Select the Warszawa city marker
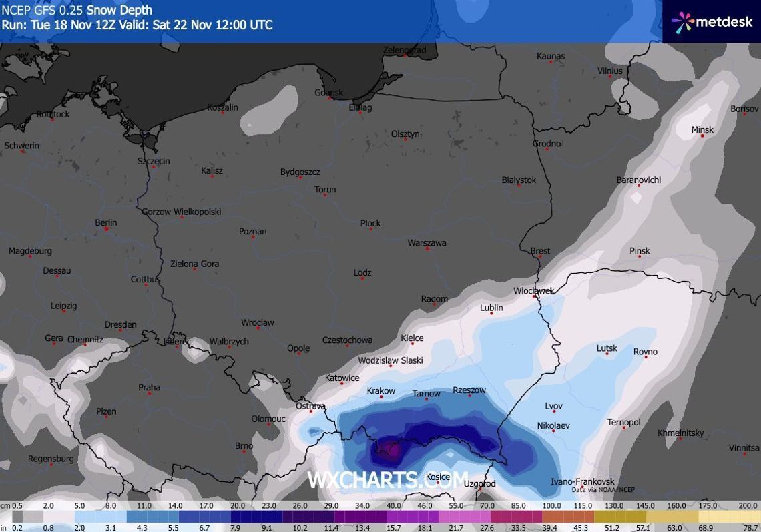The height and width of the screenshot is (532, 761). tap(427, 252)
